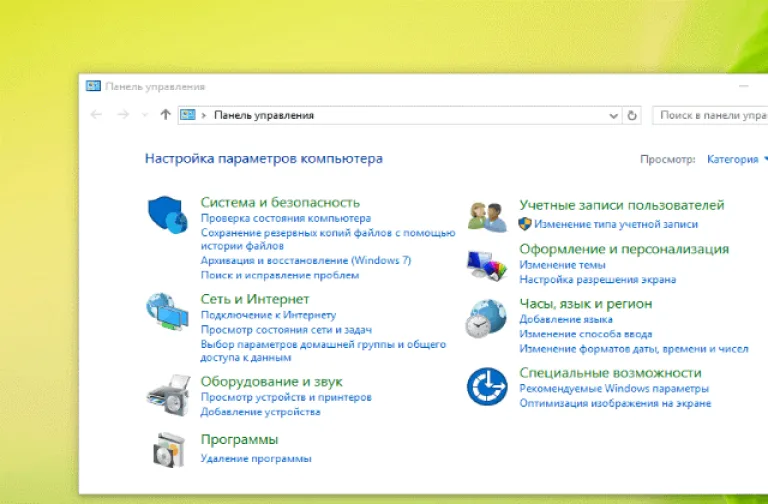
Task: Open the Hardware and Sound printer icon
Action: [168, 395]
